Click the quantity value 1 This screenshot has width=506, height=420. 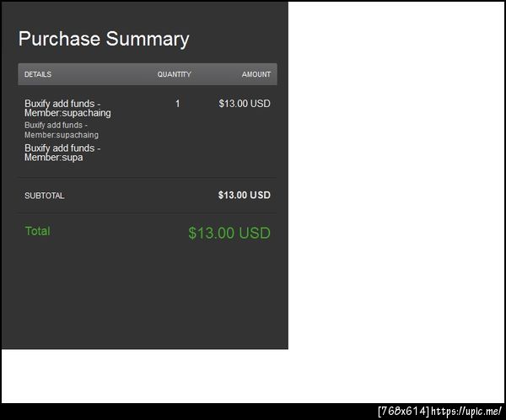177,104
